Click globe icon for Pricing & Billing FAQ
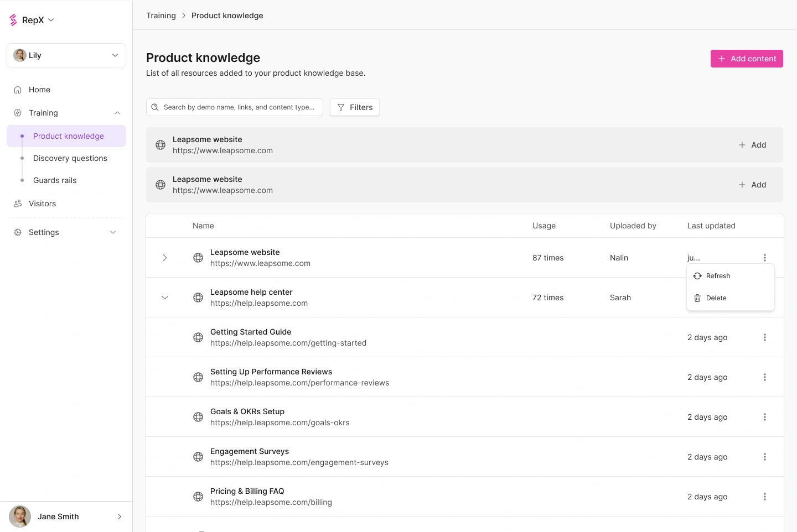This screenshot has width=797, height=532. tap(198, 497)
